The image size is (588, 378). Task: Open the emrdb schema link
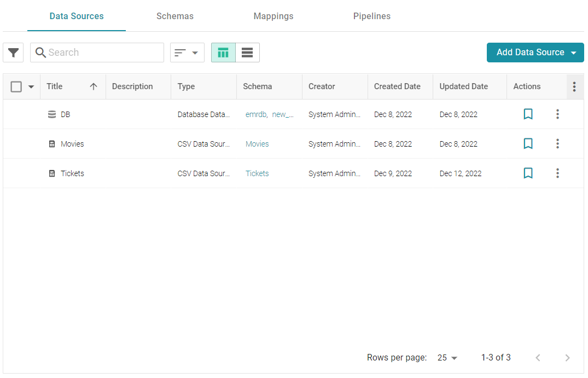[255, 114]
